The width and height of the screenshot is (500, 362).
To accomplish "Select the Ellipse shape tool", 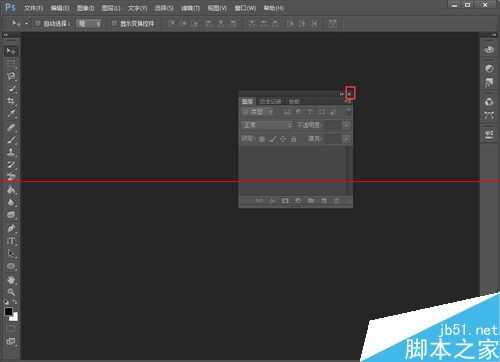I will [11, 266].
